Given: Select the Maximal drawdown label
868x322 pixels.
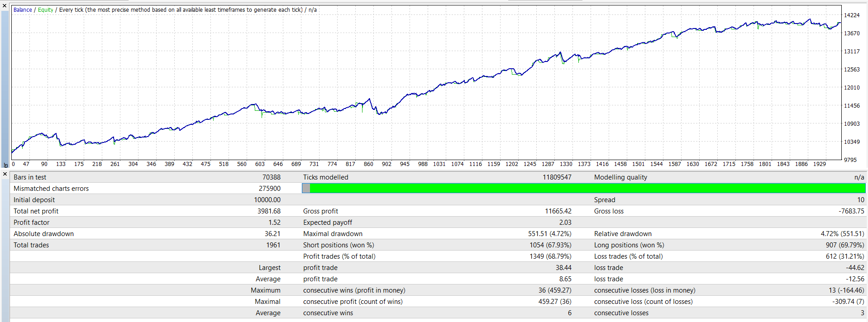Looking at the screenshot, I should (x=333, y=234).
